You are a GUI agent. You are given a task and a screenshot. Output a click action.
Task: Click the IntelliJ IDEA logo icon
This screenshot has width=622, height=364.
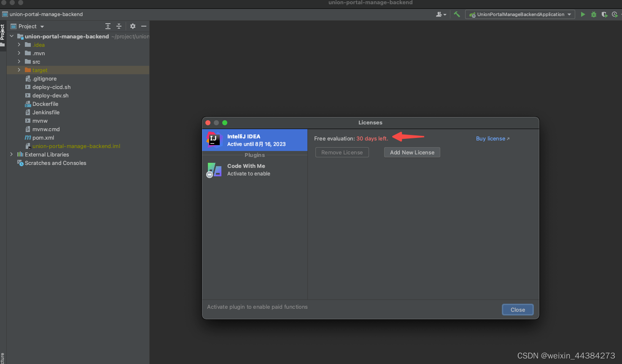[214, 140]
